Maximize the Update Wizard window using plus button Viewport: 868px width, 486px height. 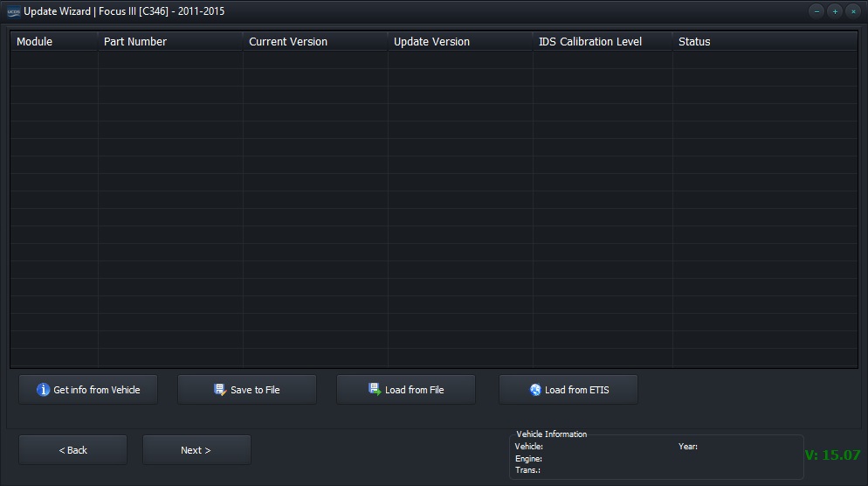tap(835, 11)
